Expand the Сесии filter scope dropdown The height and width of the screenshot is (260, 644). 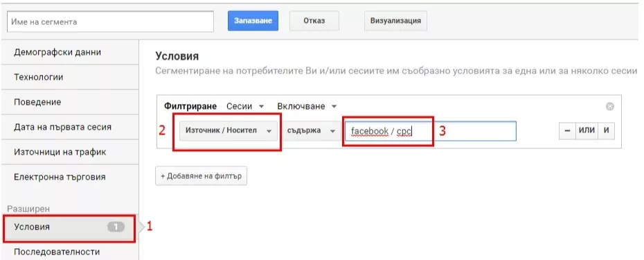(244, 106)
